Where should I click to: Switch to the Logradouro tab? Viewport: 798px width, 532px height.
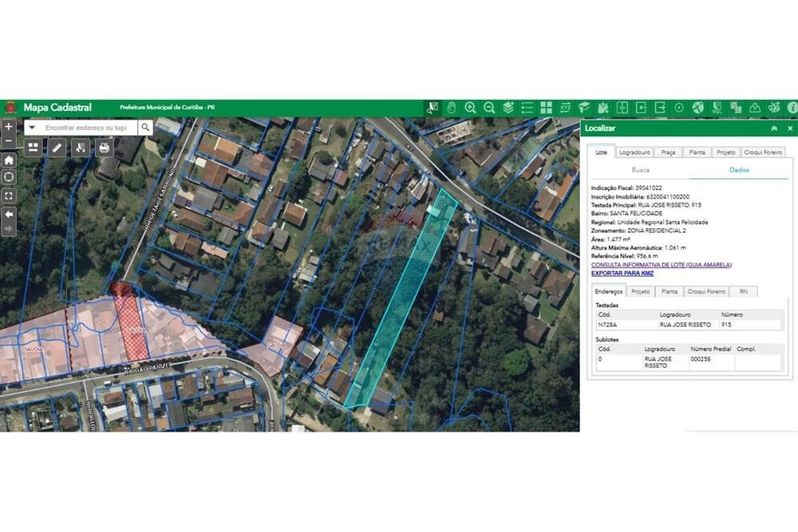635,152
